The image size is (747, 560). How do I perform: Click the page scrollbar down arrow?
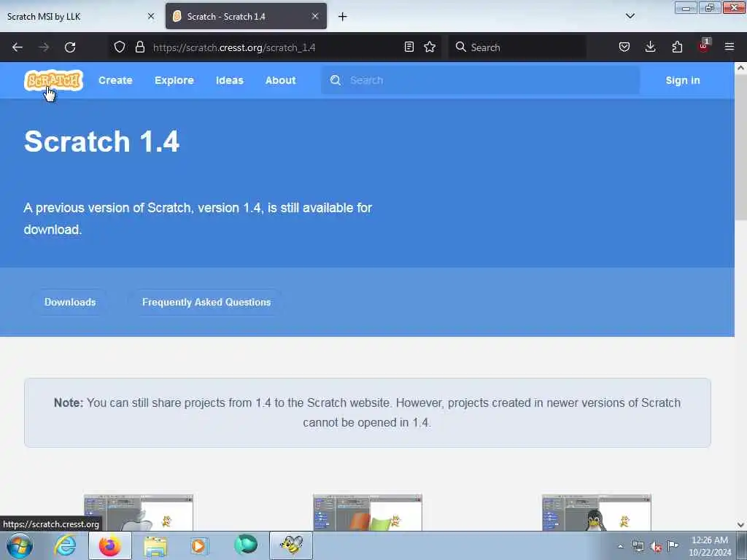pyautogui.click(x=740, y=525)
